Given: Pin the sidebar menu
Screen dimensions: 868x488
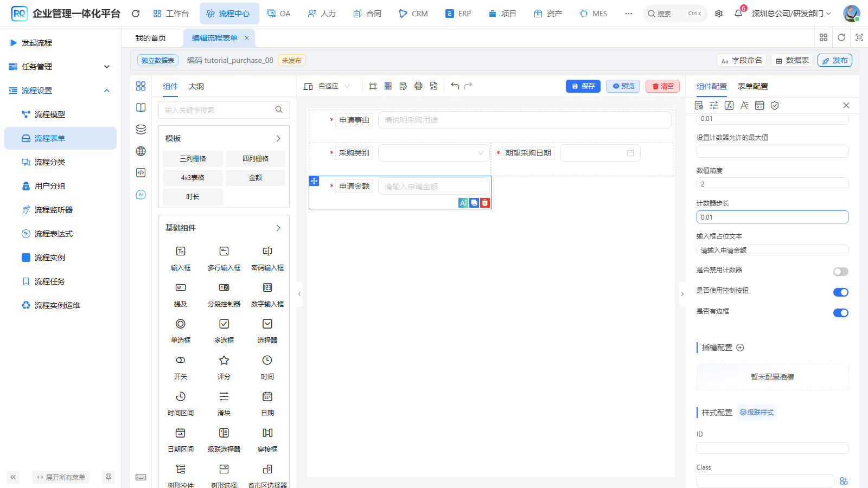Looking at the screenshot, I should (108, 477).
